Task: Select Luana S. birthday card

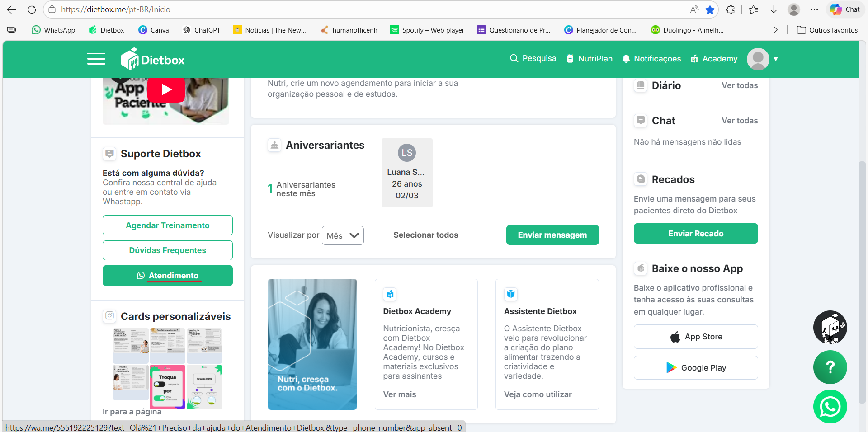Action: pos(407,173)
